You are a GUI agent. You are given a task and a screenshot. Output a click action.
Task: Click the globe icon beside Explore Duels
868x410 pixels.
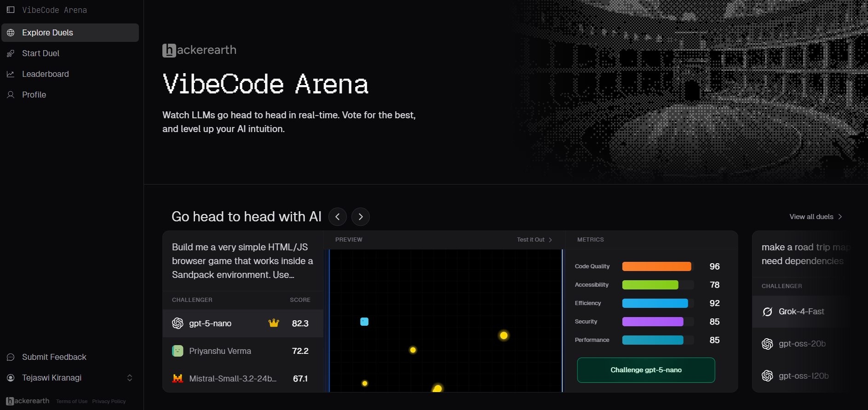(11, 33)
